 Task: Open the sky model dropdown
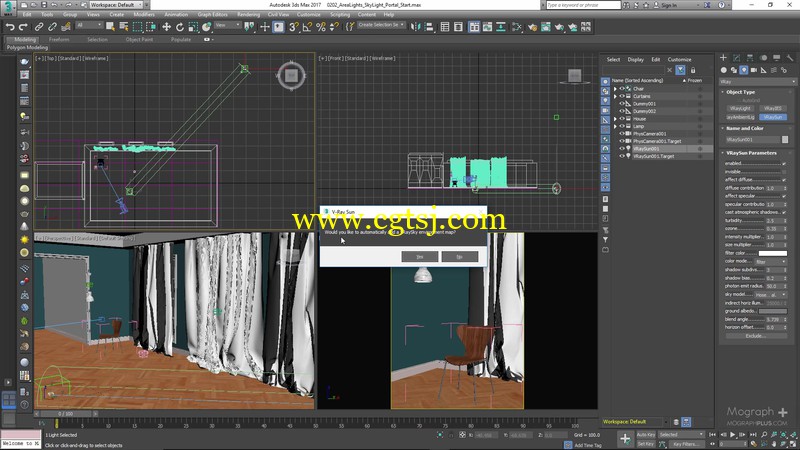point(771,295)
